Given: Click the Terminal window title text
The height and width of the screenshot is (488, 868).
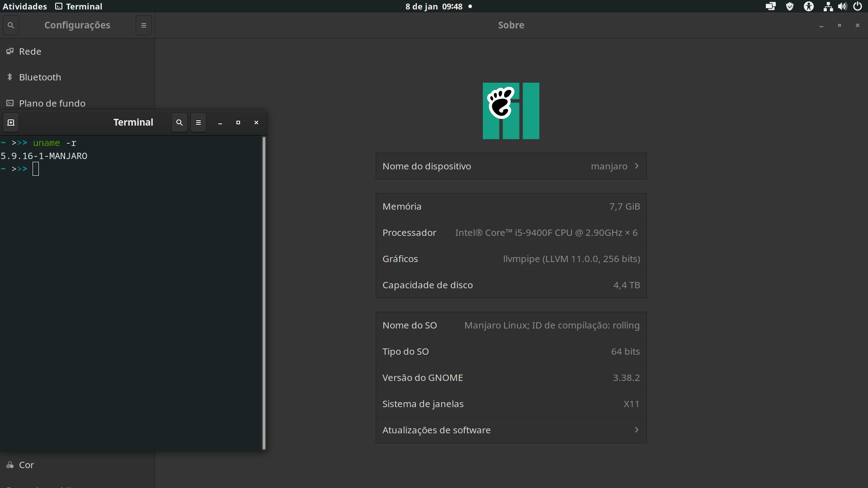Looking at the screenshot, I should (133, 122).
